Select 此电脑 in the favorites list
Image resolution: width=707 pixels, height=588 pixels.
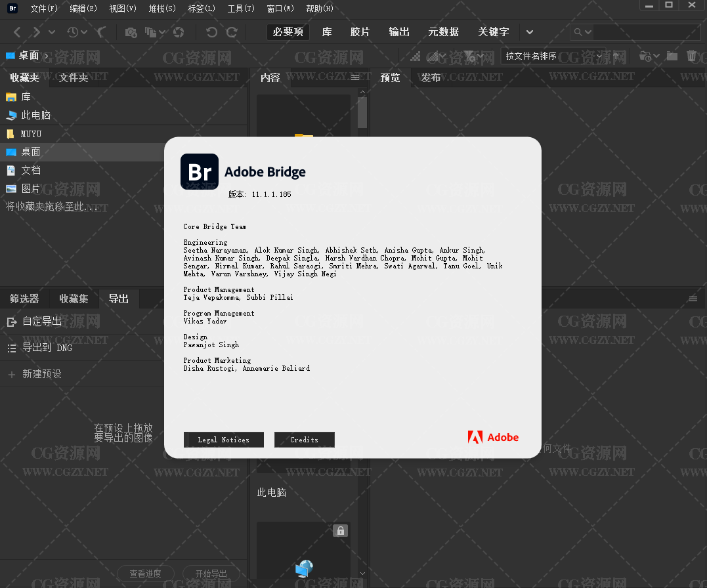(35, 115)
